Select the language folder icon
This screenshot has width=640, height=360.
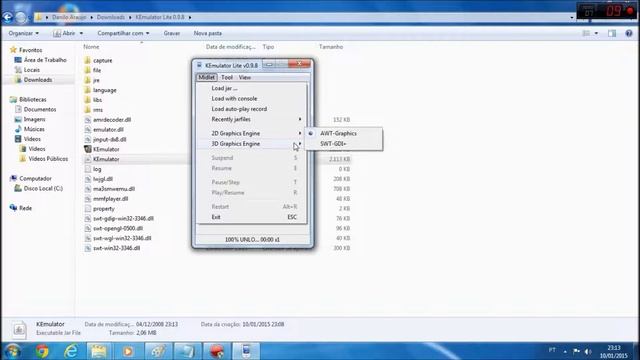87,90
